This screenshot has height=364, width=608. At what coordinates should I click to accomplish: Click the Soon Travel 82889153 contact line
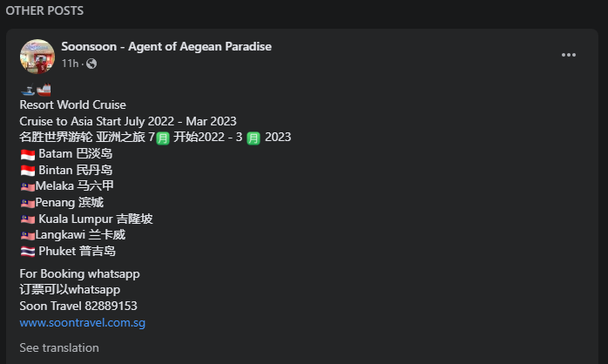(x=78, y=306)
